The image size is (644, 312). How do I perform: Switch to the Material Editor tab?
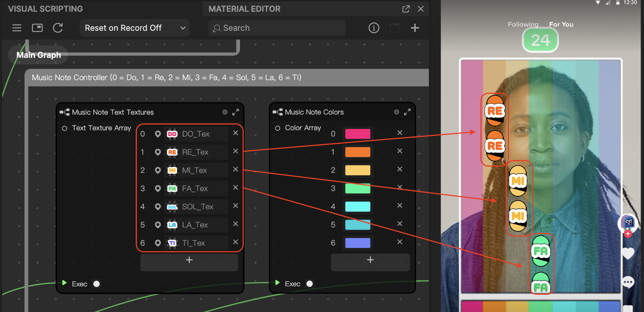(244, 9)
